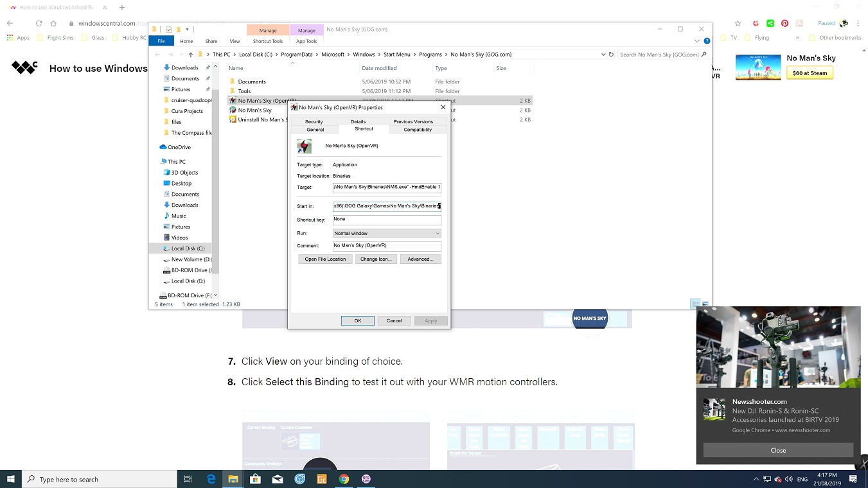
Task: Select Cura Projects in navigation pane
Action: click(187, 111)
